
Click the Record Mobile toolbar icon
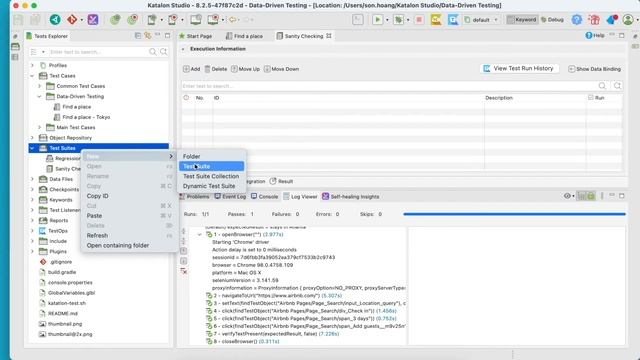pyautogui.click(x=173, y=19)
